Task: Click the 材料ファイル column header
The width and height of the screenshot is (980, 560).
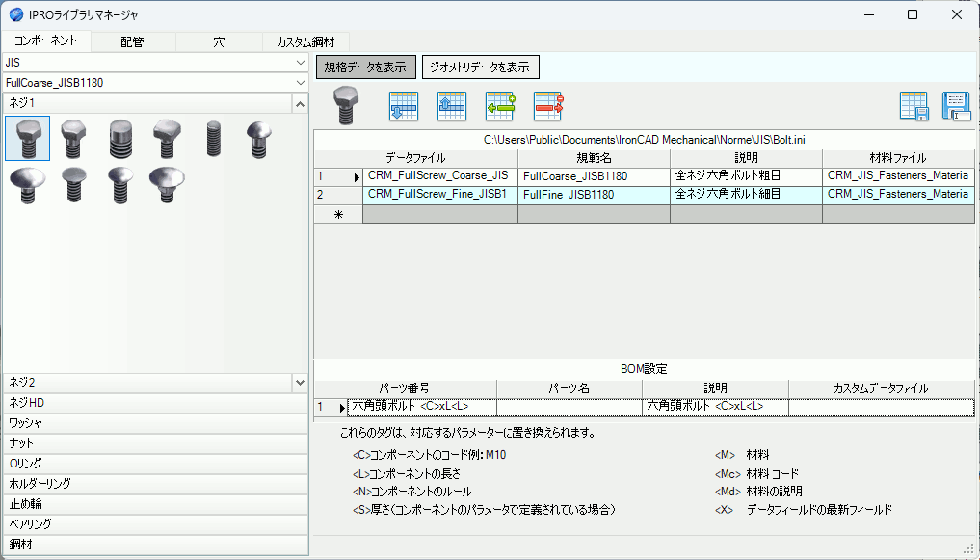Action: [898, 158]
